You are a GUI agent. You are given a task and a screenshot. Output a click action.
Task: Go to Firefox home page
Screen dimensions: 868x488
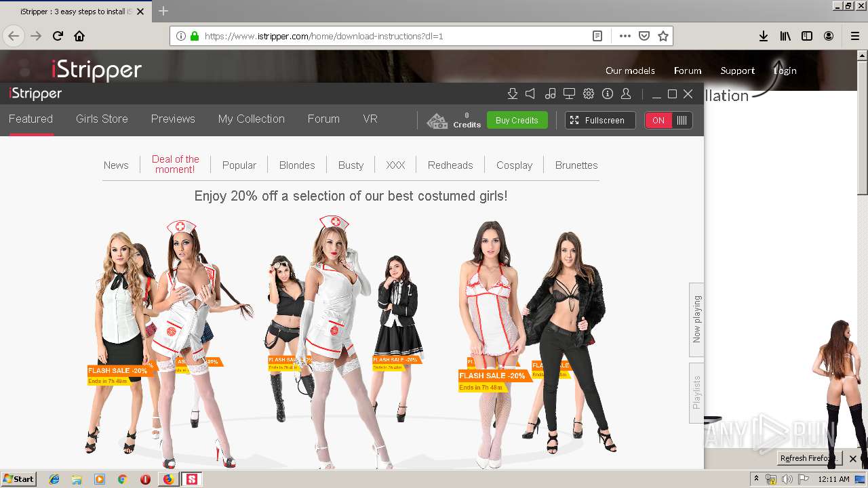pyautogui.click(x=79, y=36)
